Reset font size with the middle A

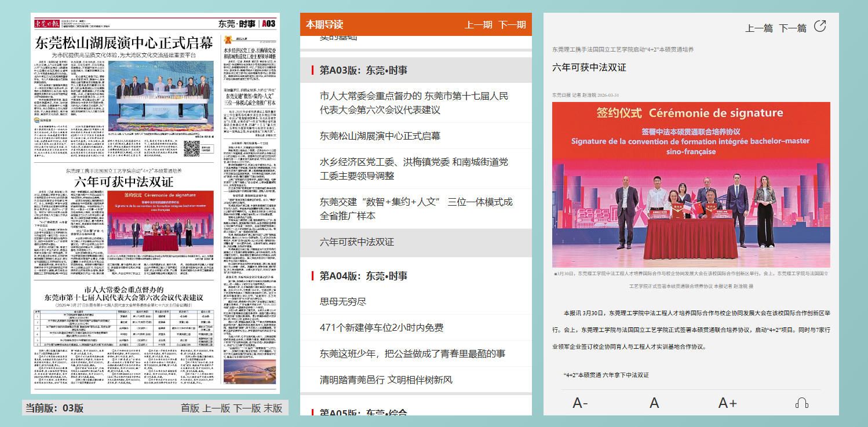654,403
